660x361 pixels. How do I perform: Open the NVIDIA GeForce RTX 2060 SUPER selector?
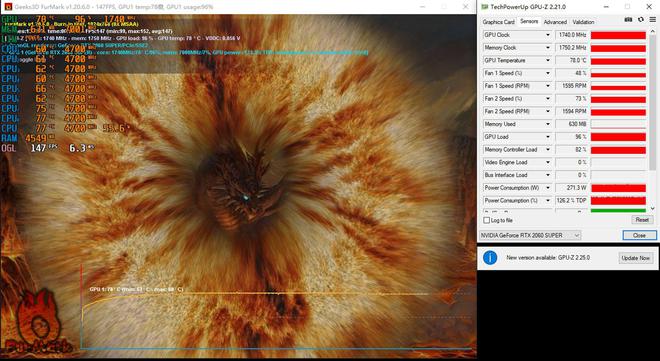click(530, 235)
